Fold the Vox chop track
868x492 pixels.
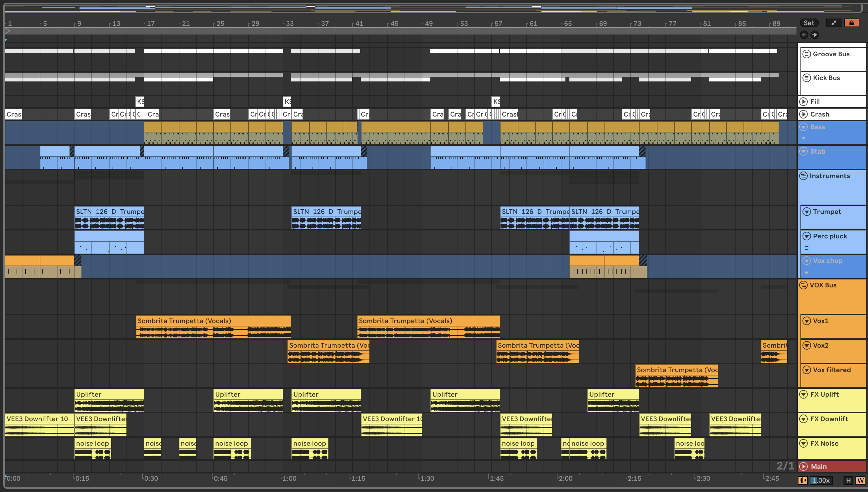(x=806, y=261)
